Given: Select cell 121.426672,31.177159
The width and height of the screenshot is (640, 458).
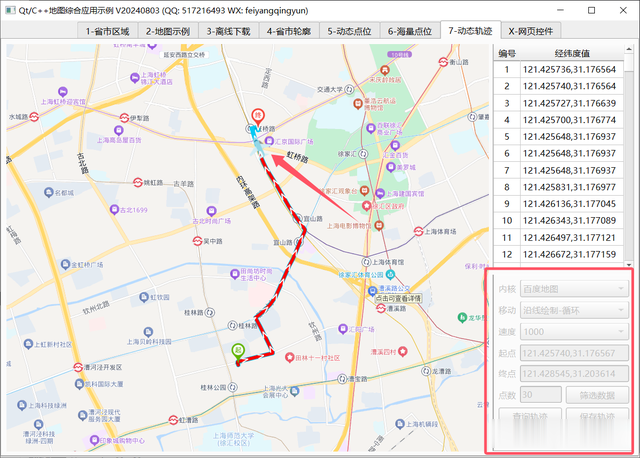Looking at the screenshot, I should pyautogui.click(x=572, y=254).
